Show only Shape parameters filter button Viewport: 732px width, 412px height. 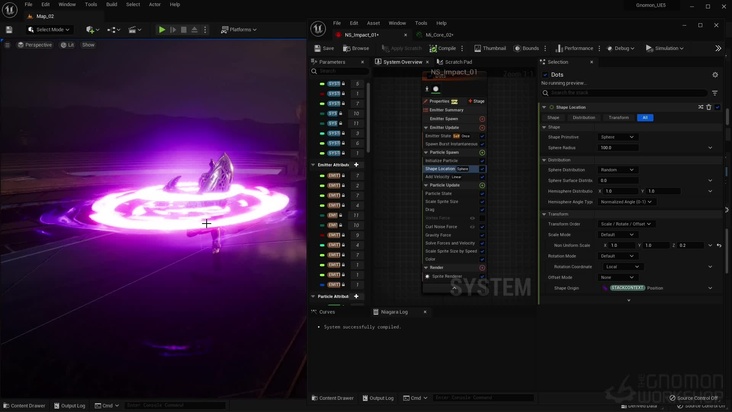[x=553, y=118]
